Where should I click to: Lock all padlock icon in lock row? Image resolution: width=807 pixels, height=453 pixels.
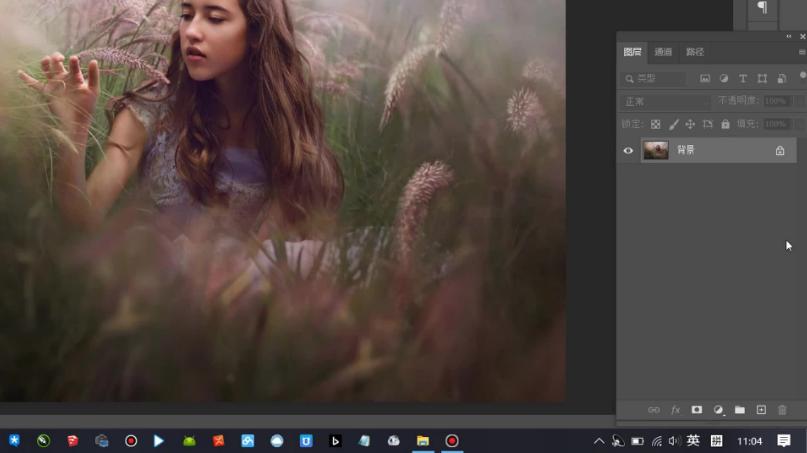pyautogui.click(x=725, y=124)
